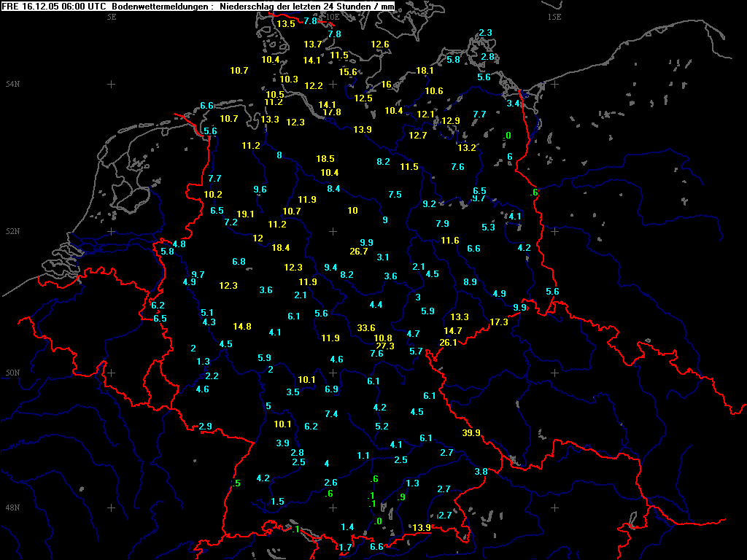Select the cyan 2.9 value
This screenshot has width=747, height=560.
tap(205, 426)
